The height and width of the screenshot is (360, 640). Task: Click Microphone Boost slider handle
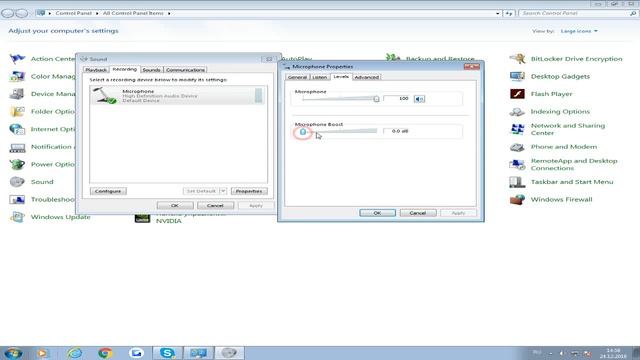pyautogui.click(x=303, y=131)
